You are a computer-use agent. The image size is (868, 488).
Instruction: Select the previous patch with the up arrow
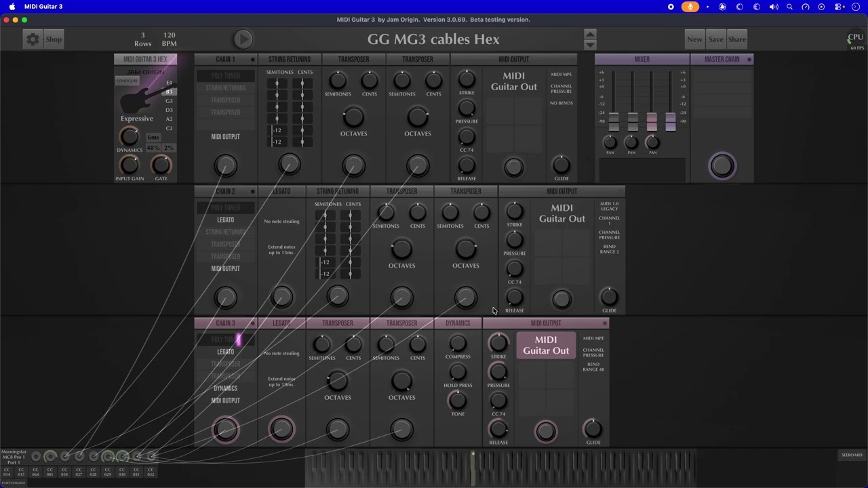(x=590, y=34)
